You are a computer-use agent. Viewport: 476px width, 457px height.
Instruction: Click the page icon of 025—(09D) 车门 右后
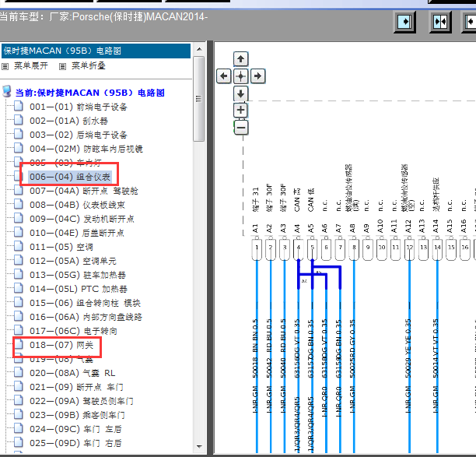[19, 441]
